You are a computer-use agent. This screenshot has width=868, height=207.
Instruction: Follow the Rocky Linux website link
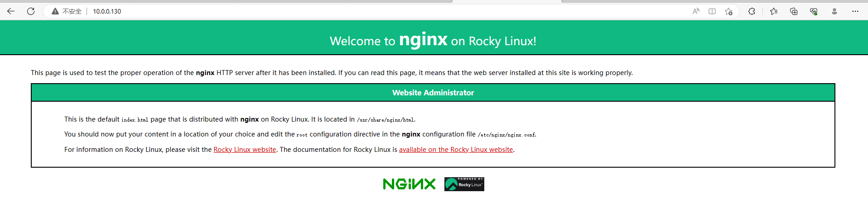point(245,150)
